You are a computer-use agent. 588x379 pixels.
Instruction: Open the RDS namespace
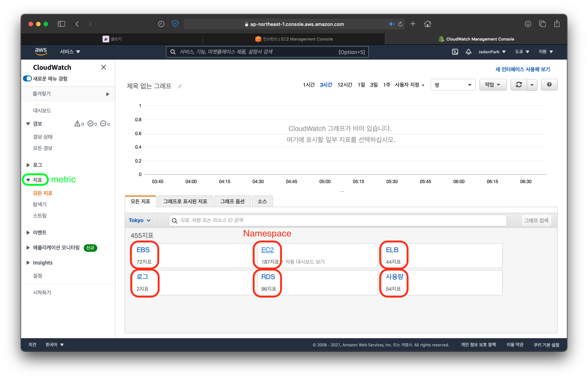pyautogui.click(x=268, y=277)
